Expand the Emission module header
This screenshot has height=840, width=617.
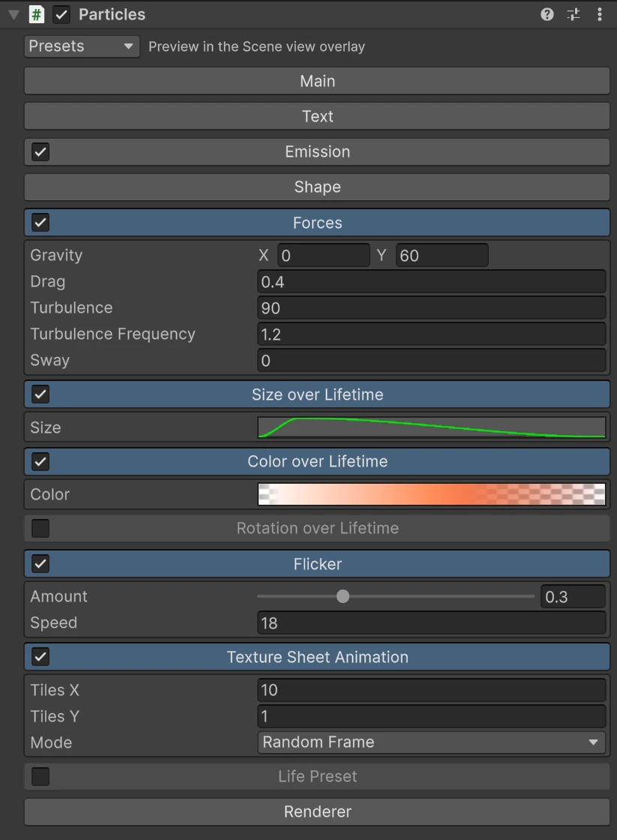317,151
